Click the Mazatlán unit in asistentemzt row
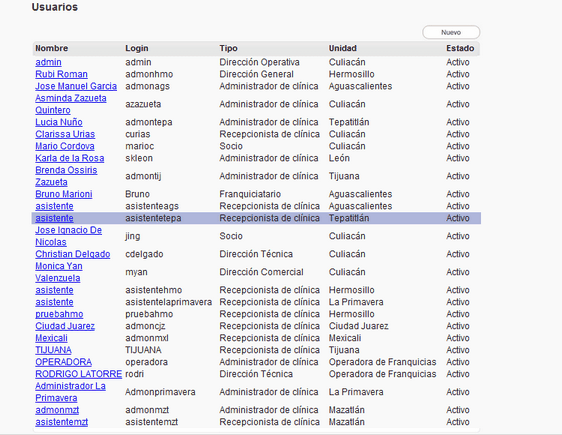 [x=347, y=422]
